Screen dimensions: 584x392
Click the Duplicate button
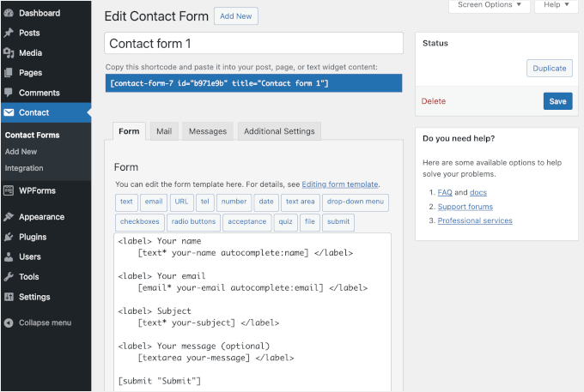pyautogui.click(x=550, y=69)
